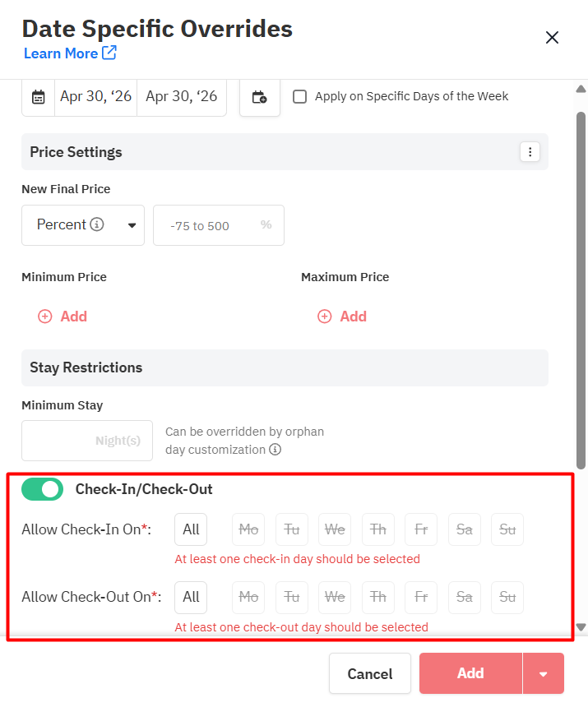The image size is (588, 707).
Task: Select All for Allow Check-In On
Action: [x=191, y=529]
